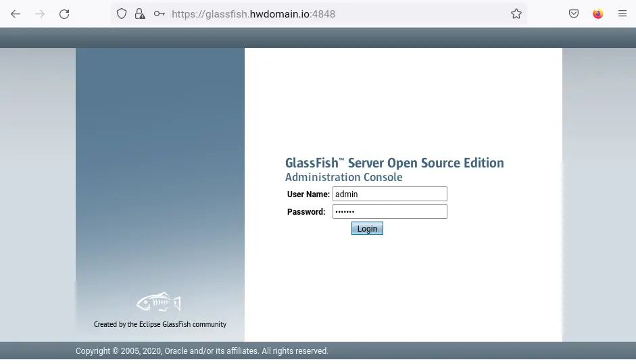Bookmark this page with the star

[x=516, y=14]
